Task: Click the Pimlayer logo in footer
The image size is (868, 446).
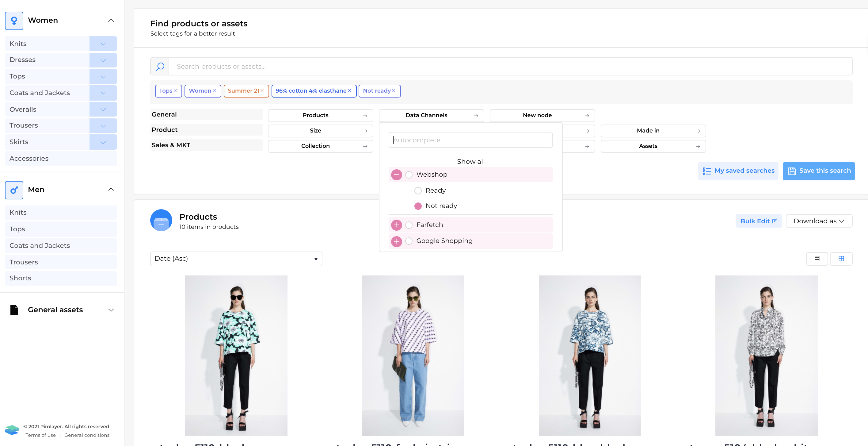Action: [x=12, y=430]
